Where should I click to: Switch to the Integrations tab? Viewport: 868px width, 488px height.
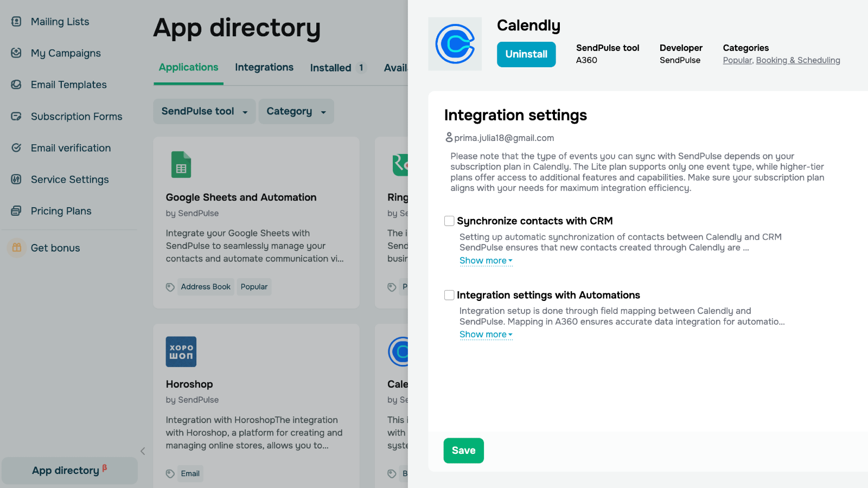tap(264, 67)
